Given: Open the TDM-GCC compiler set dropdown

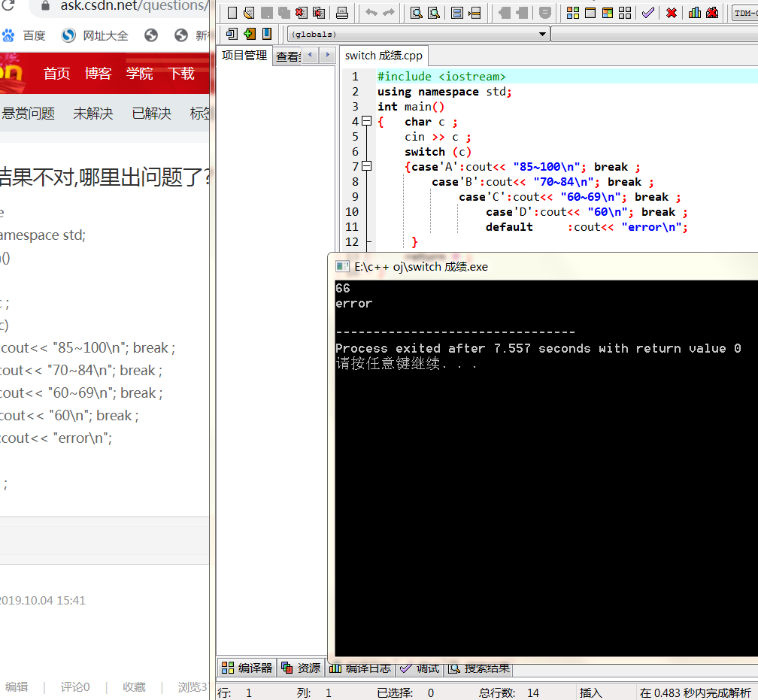Looking at the screenshot, I should [x=745, y=13].
